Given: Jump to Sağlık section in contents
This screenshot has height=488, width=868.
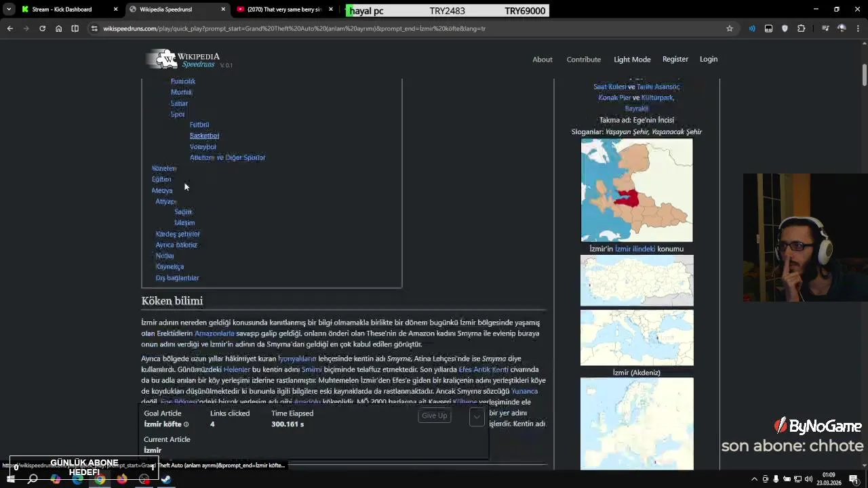Looking at the screenshot, I should pyautogui.click(x=183, y=212).
